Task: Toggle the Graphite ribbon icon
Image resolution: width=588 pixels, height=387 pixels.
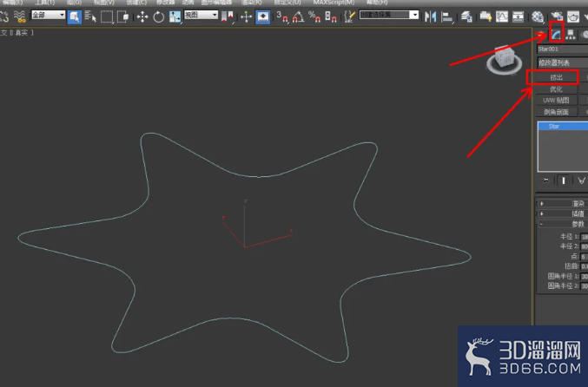Action: click(486, 16)
